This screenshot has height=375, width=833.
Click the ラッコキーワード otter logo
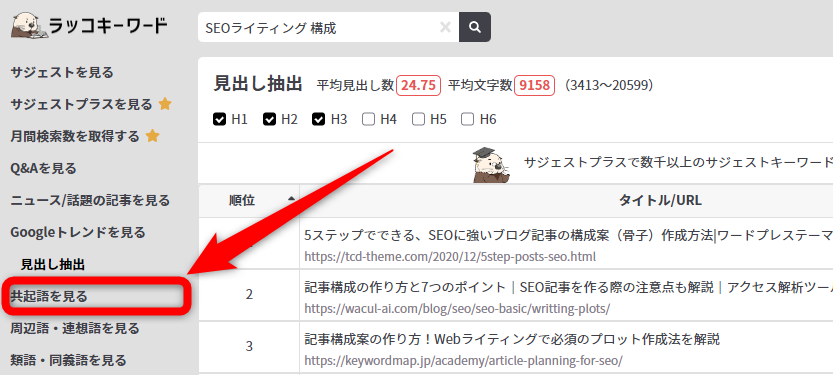coord(30,25)
